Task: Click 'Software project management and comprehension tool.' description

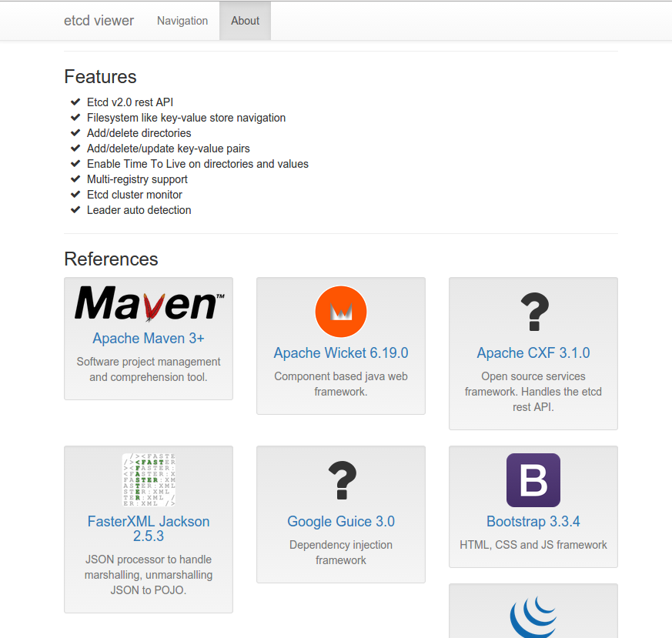Action: pyautogui.click(x=149, y=369)
